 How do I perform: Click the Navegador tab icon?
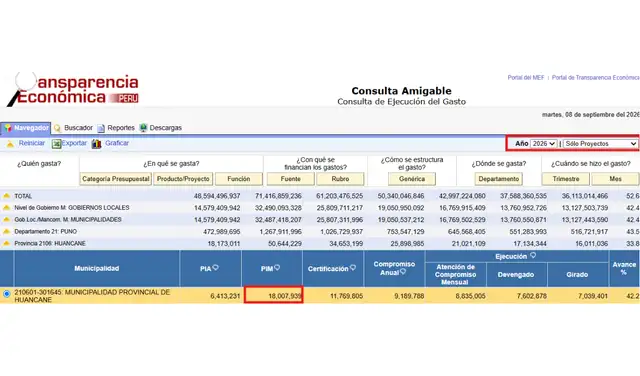7,128
